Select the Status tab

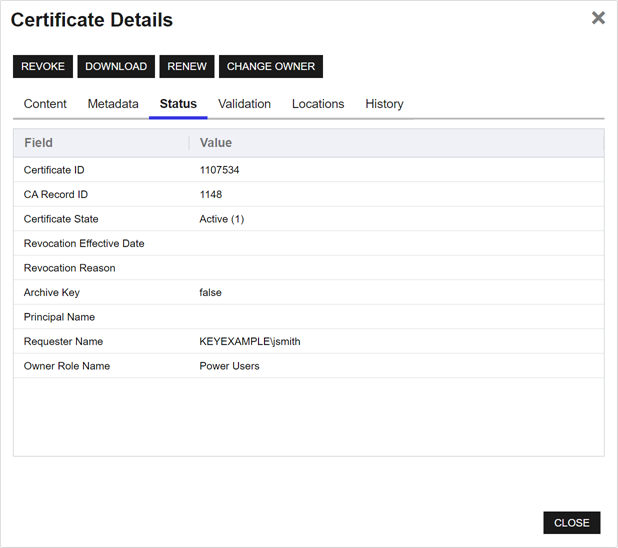tap(178, 104)
